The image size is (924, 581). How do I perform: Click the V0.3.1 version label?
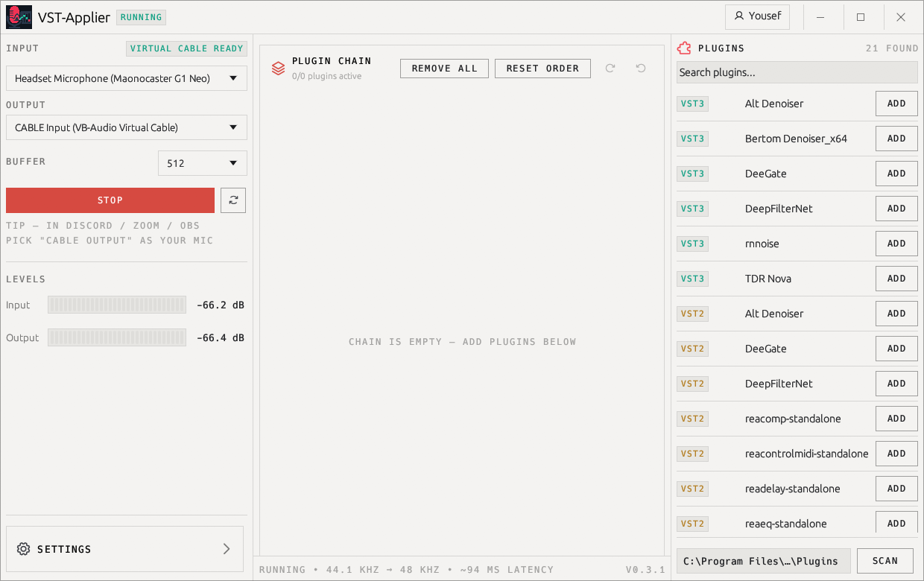click(645, 570)
